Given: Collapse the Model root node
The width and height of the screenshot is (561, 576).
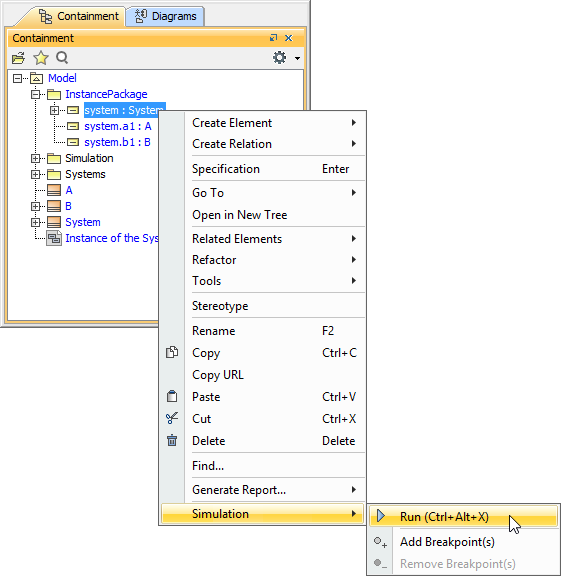Looking at the screenshot, I should point(17,78).
